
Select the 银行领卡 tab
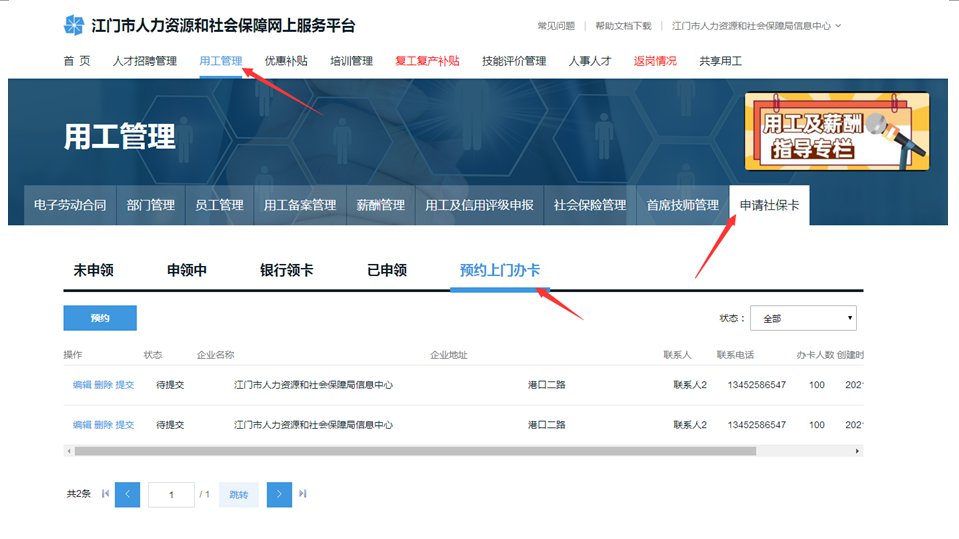(287, 270)
